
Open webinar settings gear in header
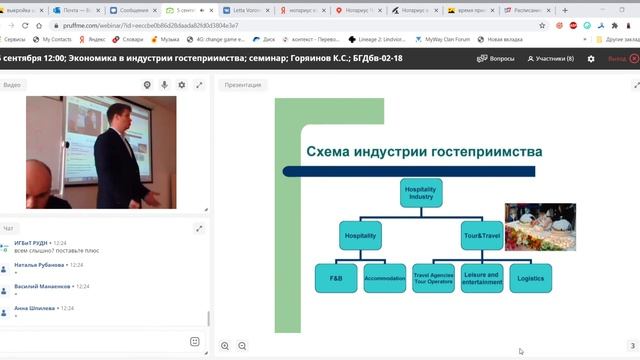(x=591, y=59)
